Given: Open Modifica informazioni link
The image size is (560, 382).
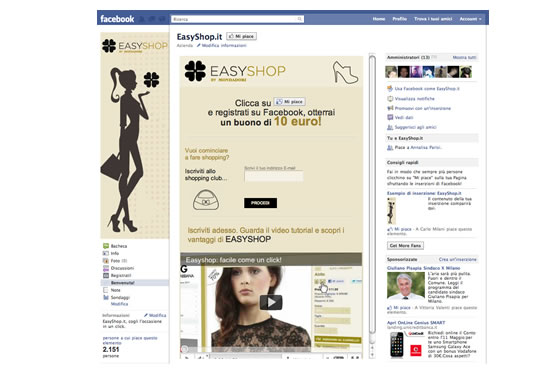Looking at the screenshot, I should click(x=224, y=46).
